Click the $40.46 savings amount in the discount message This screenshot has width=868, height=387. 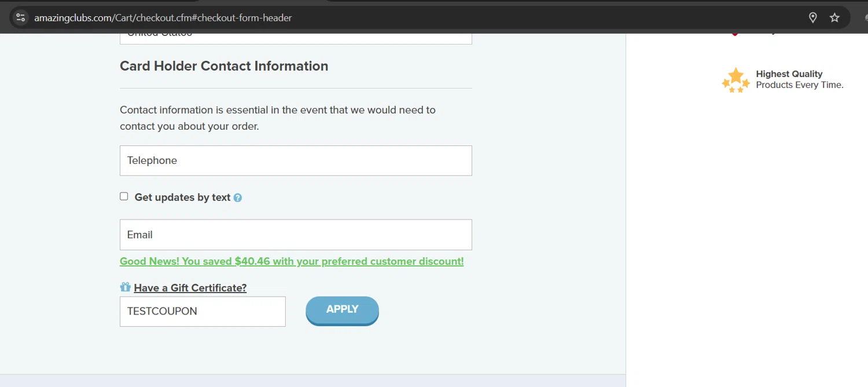(x=252, y=261)
